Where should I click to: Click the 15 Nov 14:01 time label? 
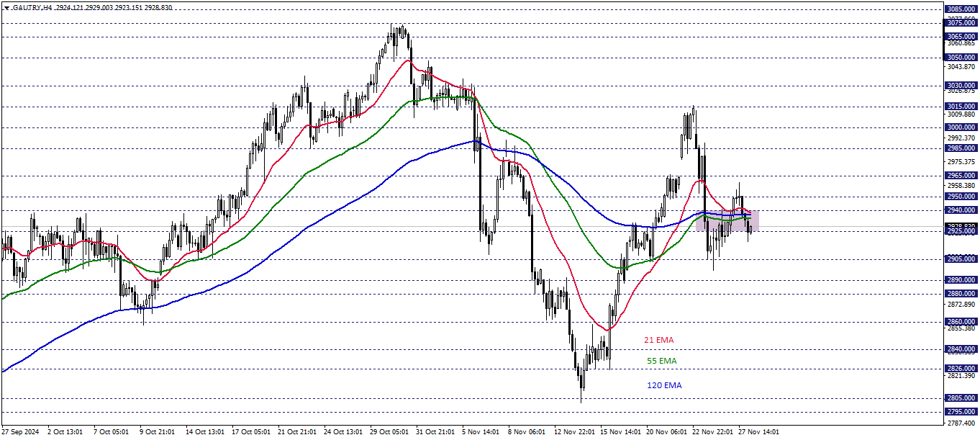pos(620,432)
